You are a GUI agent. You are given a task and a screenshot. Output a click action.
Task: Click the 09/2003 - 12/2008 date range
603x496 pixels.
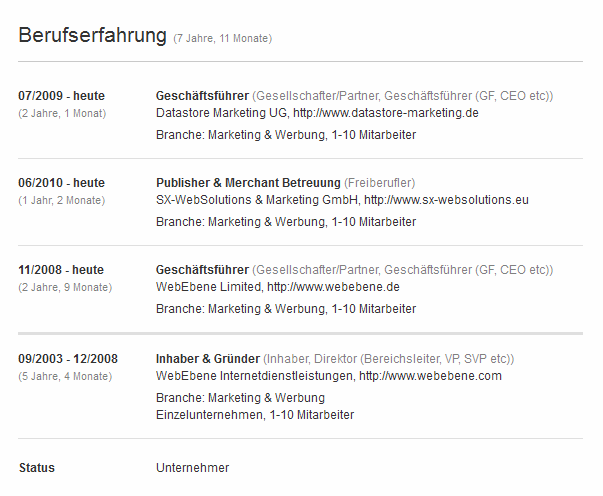[x=68, y=358]
